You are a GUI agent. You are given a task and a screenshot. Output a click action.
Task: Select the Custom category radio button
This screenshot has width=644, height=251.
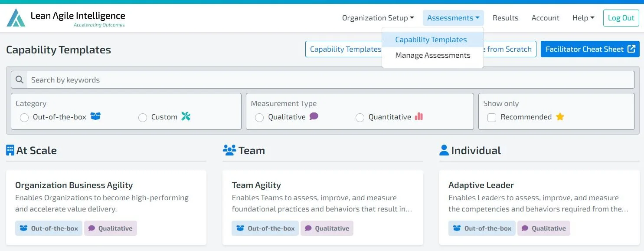pos(143,118)
